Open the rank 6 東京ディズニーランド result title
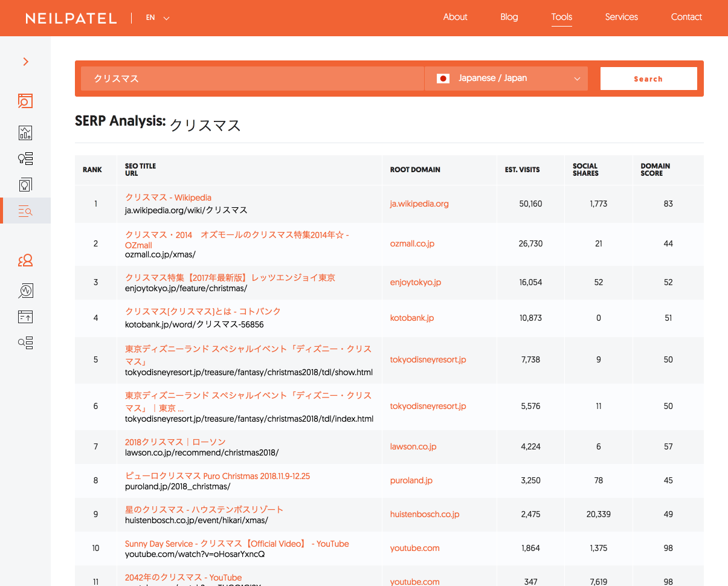 [x=248, y=402]
